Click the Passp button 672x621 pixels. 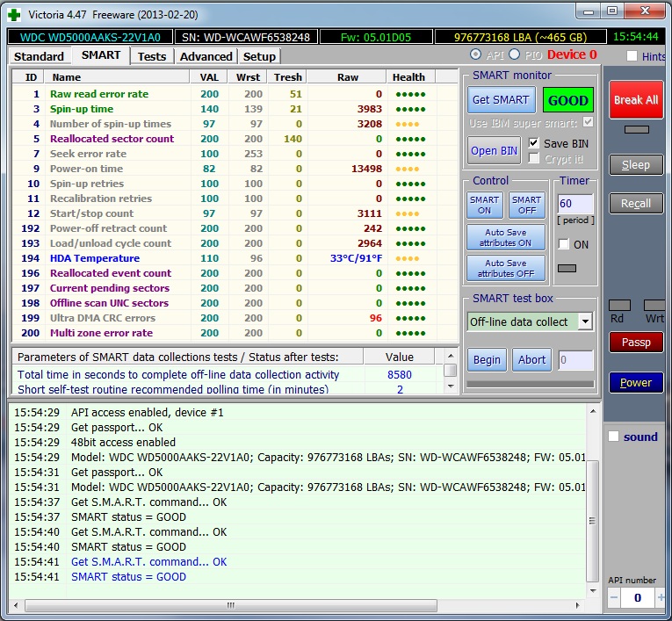[636, 342]
